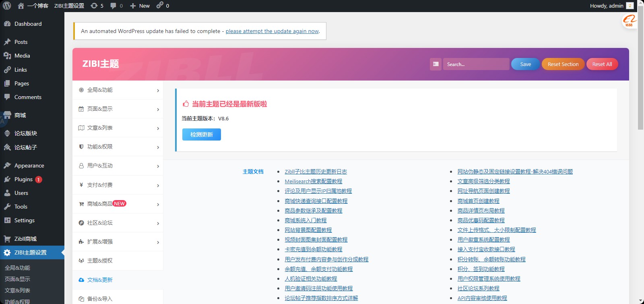The width and height of the screenshot is (644, 304).
Task: Open the 网站伪静态及固定链接设置教程 link
Action: (x=515, y=172)
